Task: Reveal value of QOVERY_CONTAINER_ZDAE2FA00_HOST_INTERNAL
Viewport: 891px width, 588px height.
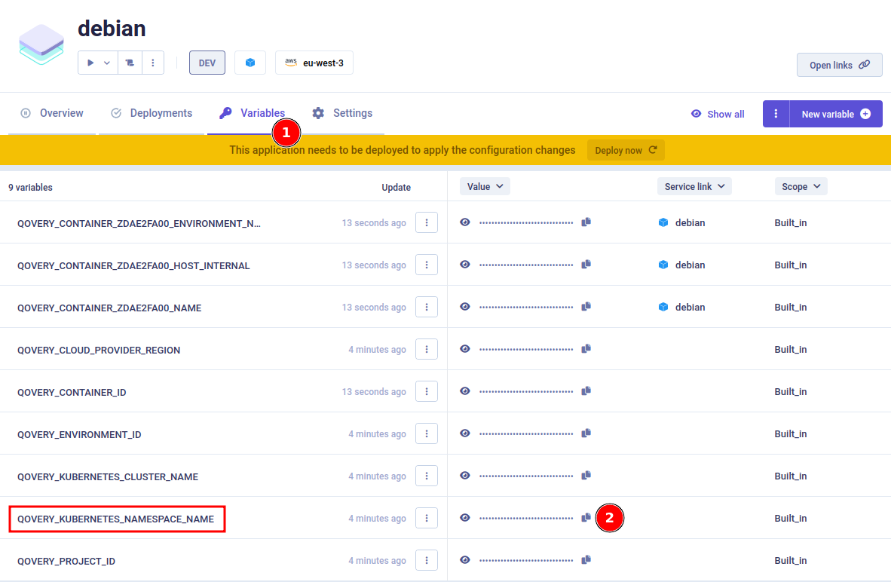Action: tap(465, 264)
